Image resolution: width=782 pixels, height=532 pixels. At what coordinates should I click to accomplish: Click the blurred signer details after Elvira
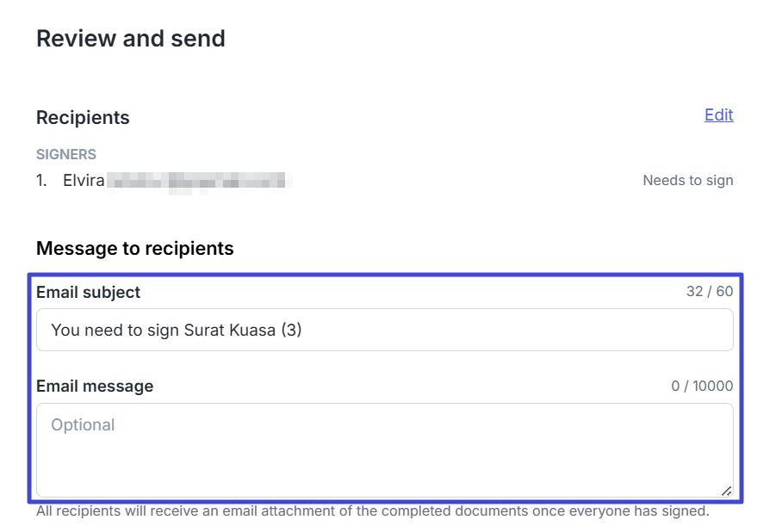click(200, 181)
